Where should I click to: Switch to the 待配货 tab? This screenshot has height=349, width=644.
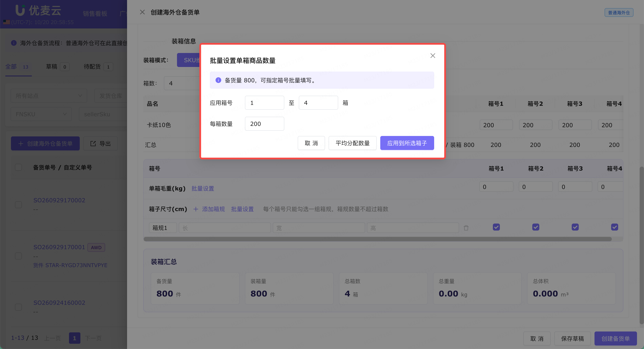click(98, 67)
